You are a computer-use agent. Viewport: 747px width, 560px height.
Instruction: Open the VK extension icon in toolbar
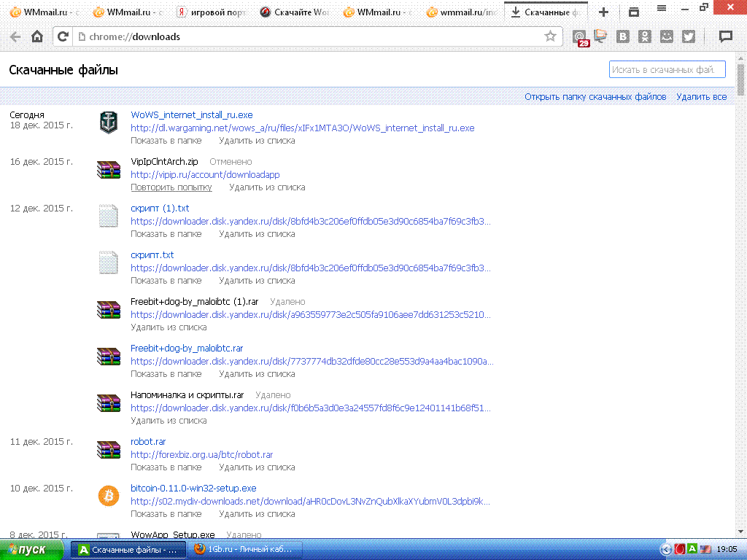point(623,36)
